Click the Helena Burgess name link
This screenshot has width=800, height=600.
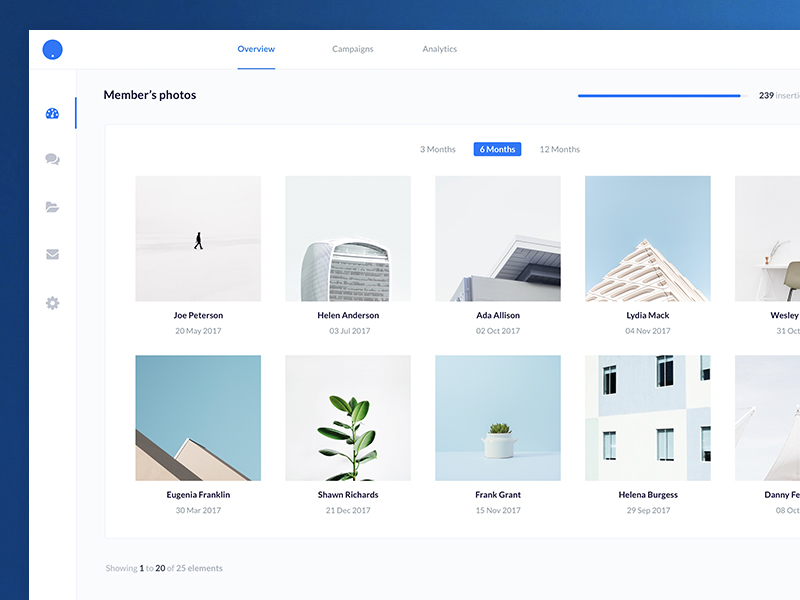click(647, 494)
